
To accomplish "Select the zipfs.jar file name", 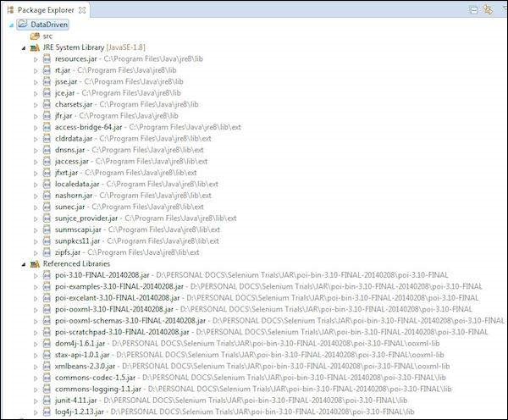I will (x=68, y=252).
